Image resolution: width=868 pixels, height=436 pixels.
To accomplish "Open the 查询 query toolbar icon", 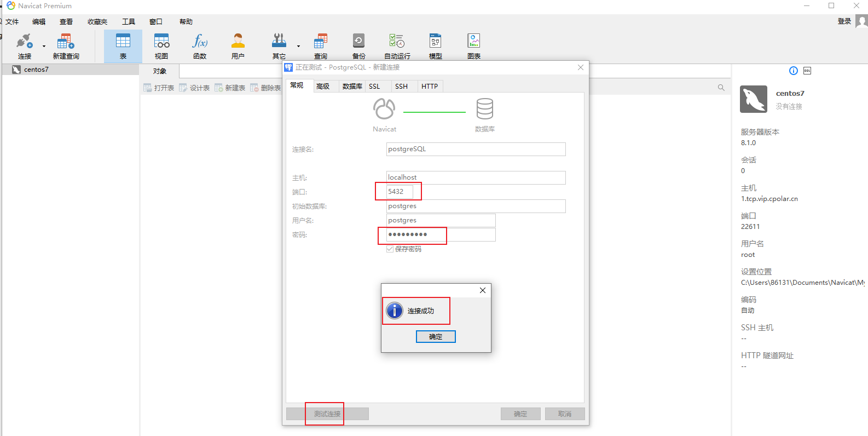I will click(321, 46).
